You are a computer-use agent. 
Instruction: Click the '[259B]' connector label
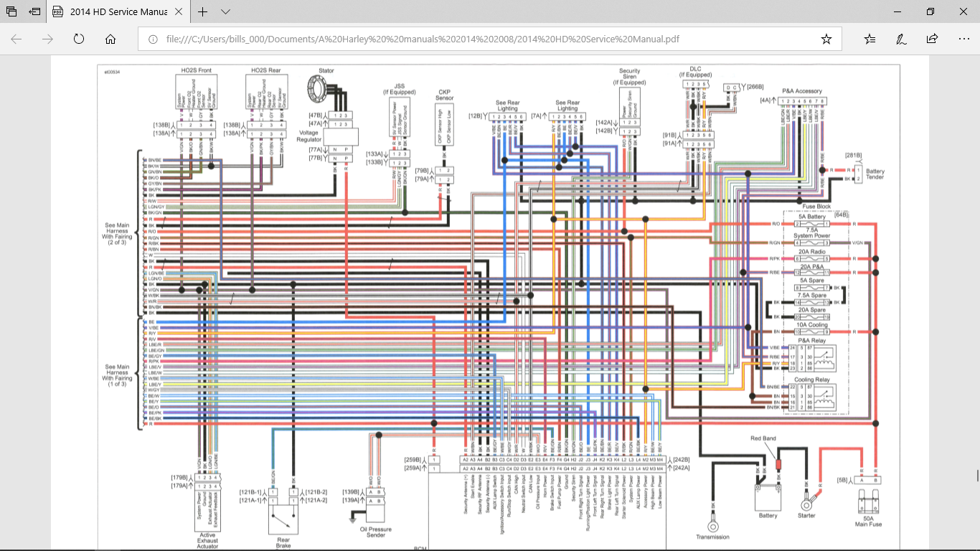[413, 460]
